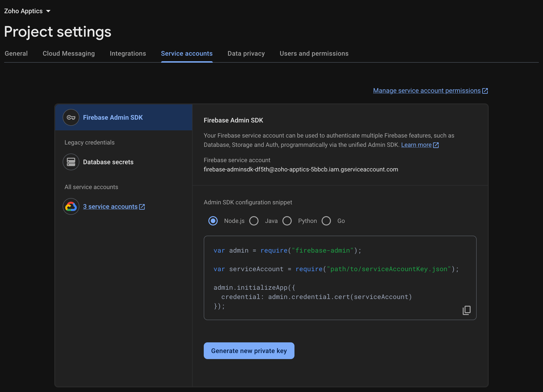Copy the configuration snippet with copy icon
The image size is (543, 392).
pos(466,310)
